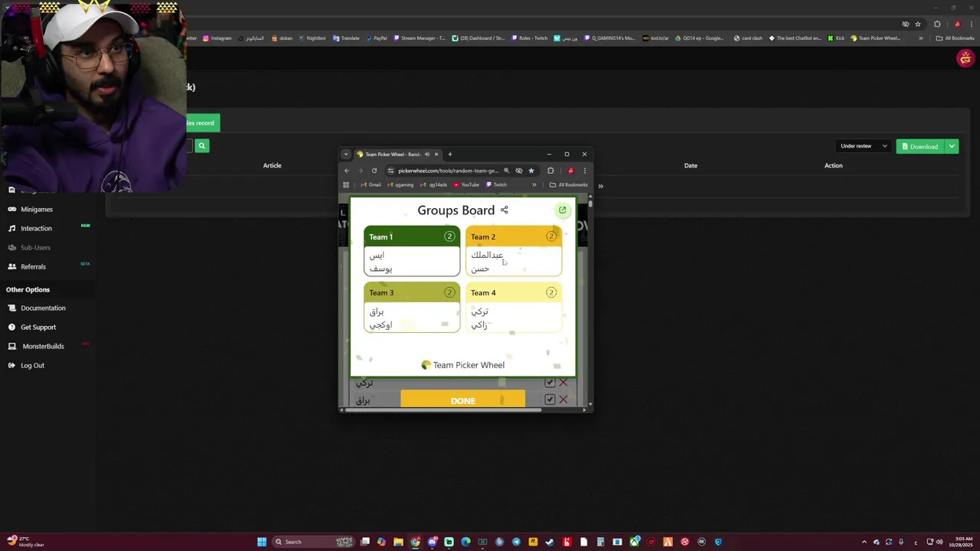The height and width of the screenshot is (551, 980).
Task: Toggle the checkbox beside براق
Action: click(x=550, y=399)
